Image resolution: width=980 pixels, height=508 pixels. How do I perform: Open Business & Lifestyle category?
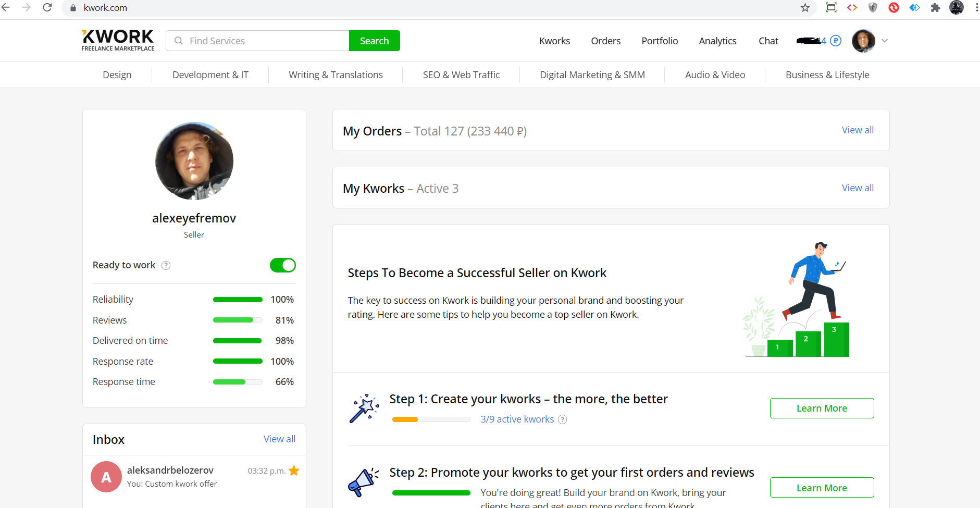click(827, 75)
